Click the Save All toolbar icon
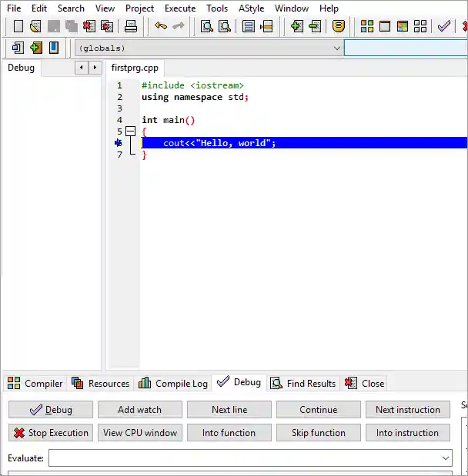This screenshot has width=468, height=476. pyautogui.click(x=72, y=26)
